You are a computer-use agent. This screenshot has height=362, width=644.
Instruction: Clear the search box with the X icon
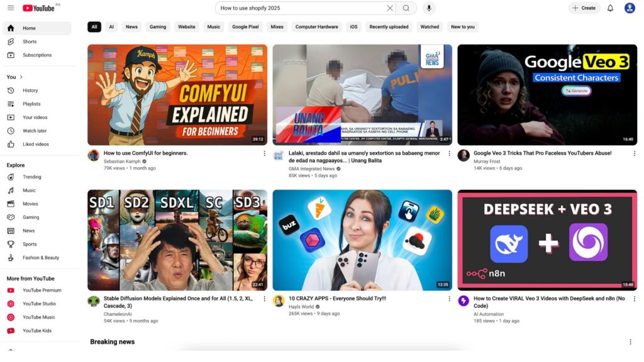coord(390,8)
